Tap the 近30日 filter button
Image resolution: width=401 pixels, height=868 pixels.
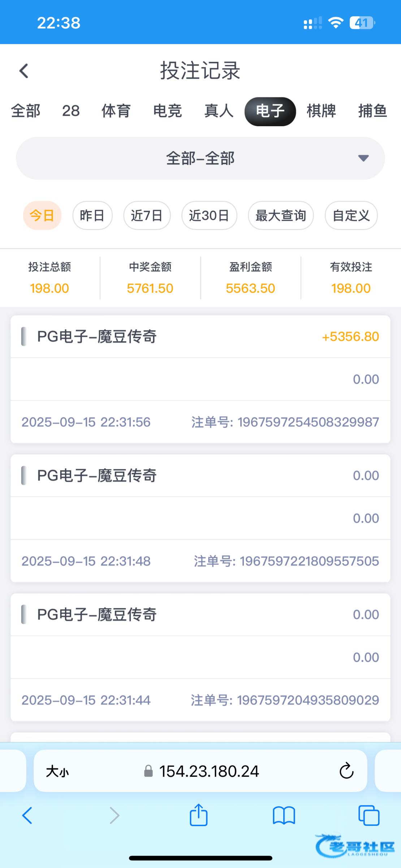click(x=209, y=216)
